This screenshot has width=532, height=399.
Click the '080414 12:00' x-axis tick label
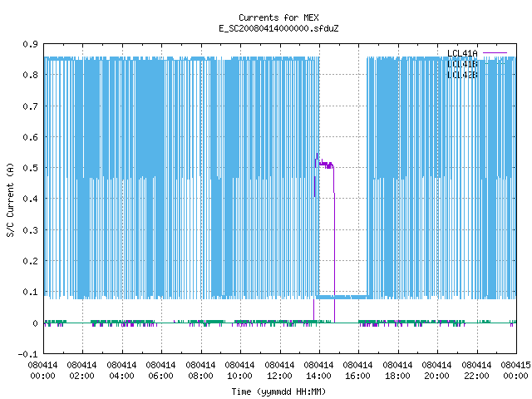tap(279, 371)
